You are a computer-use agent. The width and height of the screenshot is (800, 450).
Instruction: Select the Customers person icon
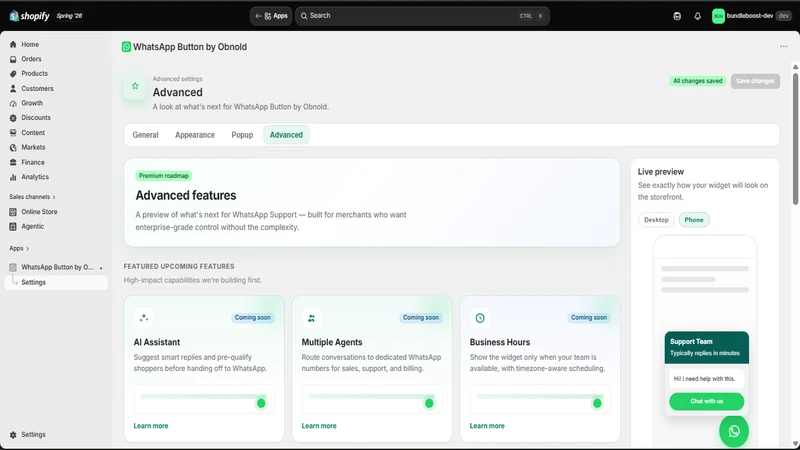pyautogui.click(x=13, y=88)
